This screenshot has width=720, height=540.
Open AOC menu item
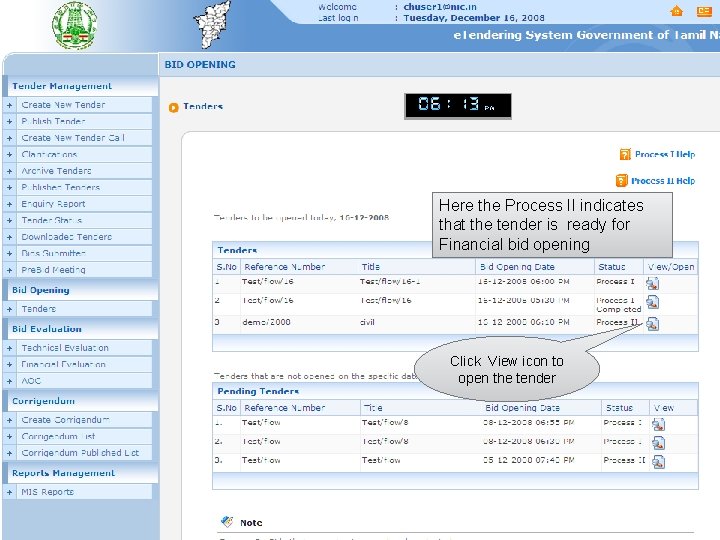pos(31,381)
